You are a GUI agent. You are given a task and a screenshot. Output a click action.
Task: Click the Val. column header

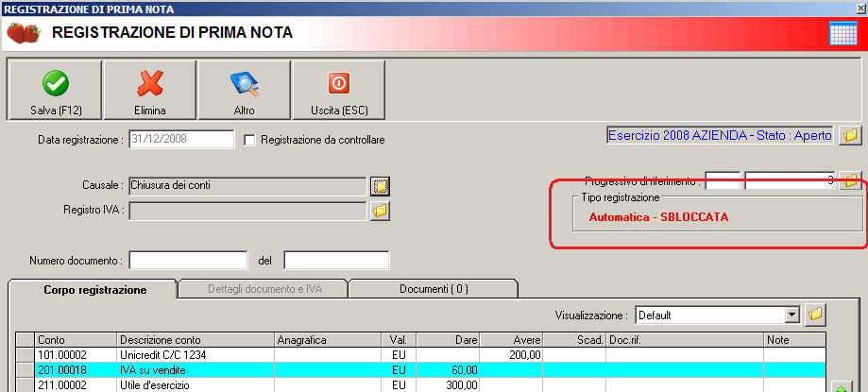(399, 339)
